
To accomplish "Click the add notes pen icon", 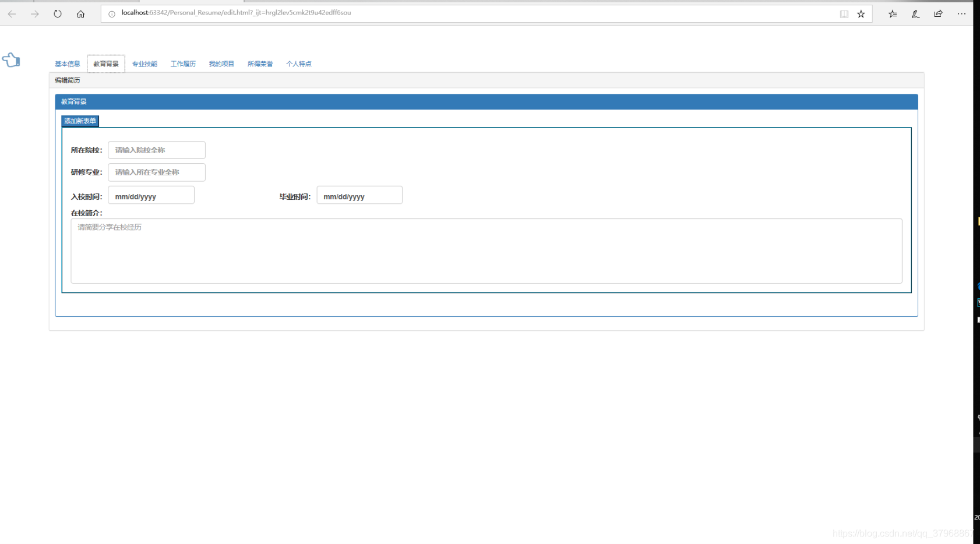I will [915, 14].
